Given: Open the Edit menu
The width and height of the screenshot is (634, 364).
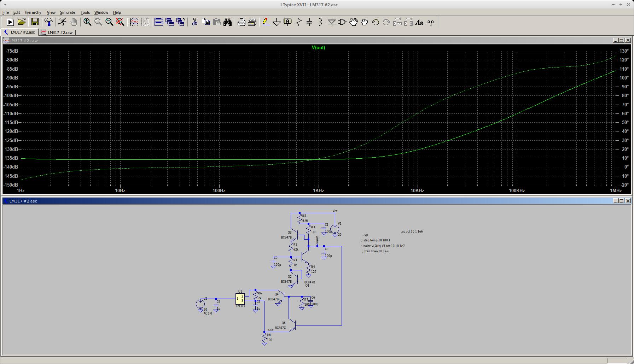Looking at the screenshot, I should pos(17,12).
